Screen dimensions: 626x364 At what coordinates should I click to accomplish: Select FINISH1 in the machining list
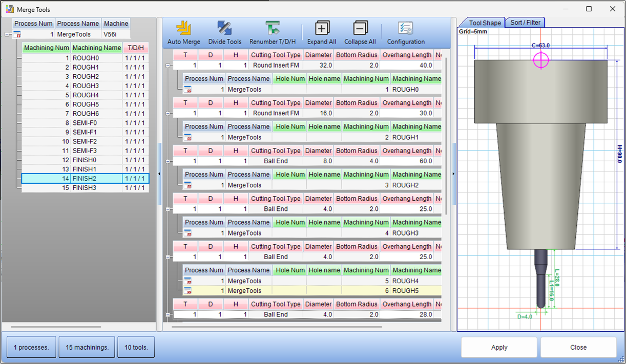click(x=85, y=169)
